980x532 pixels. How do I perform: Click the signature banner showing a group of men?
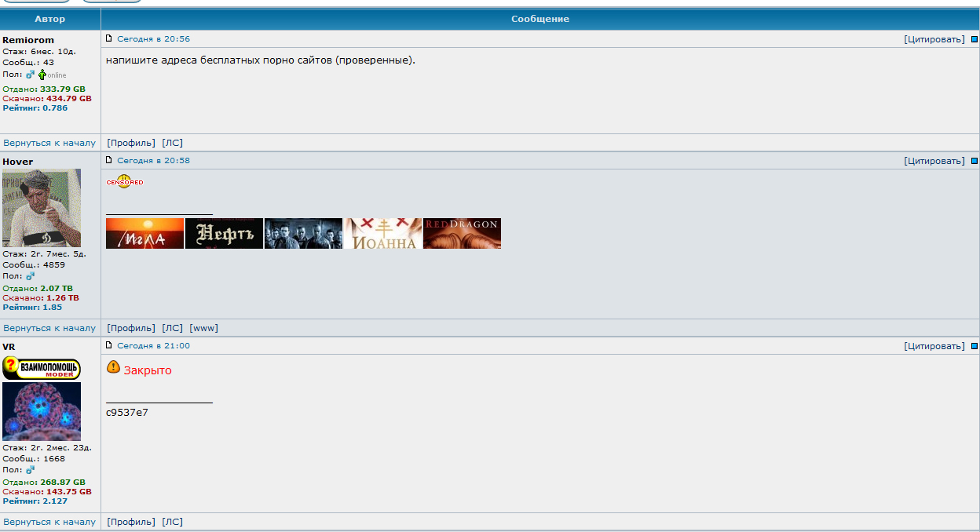pos(303,234)
